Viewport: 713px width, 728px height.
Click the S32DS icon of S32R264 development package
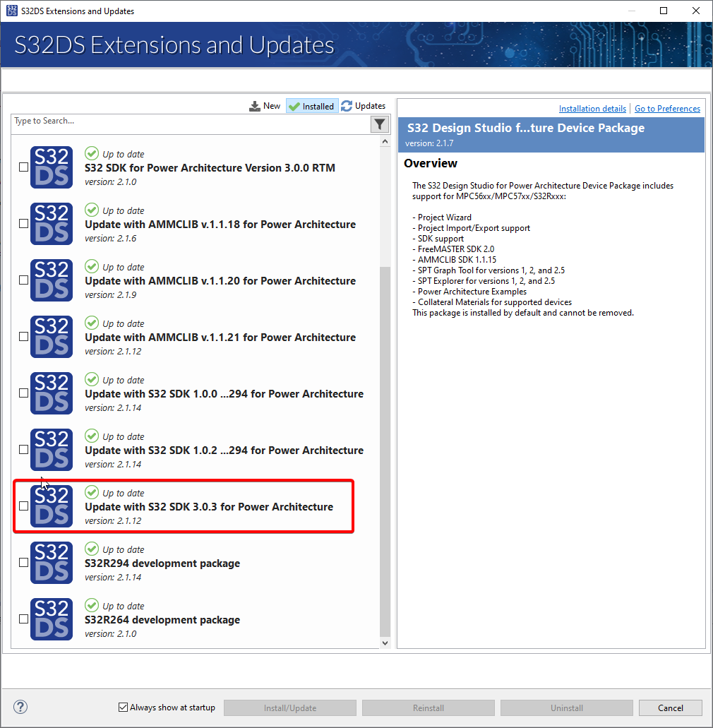pos(51,619)
